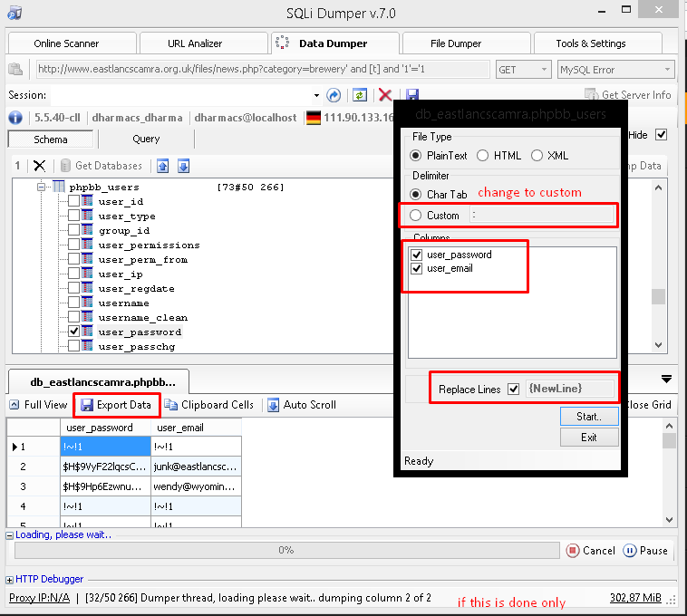Open the Query tab
Screen dimensions: 687x616
pyautogui.click(x=146, y=140)
